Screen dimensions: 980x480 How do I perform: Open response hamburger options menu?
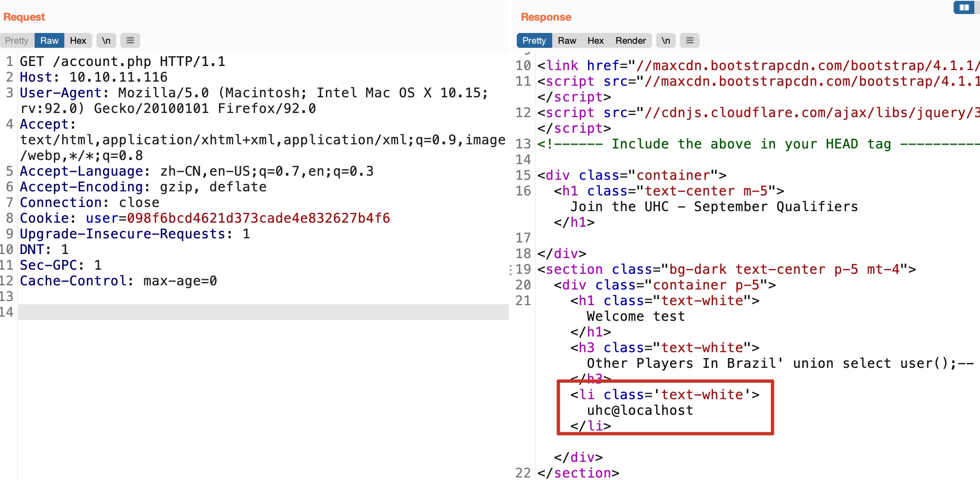coord(689,40)
